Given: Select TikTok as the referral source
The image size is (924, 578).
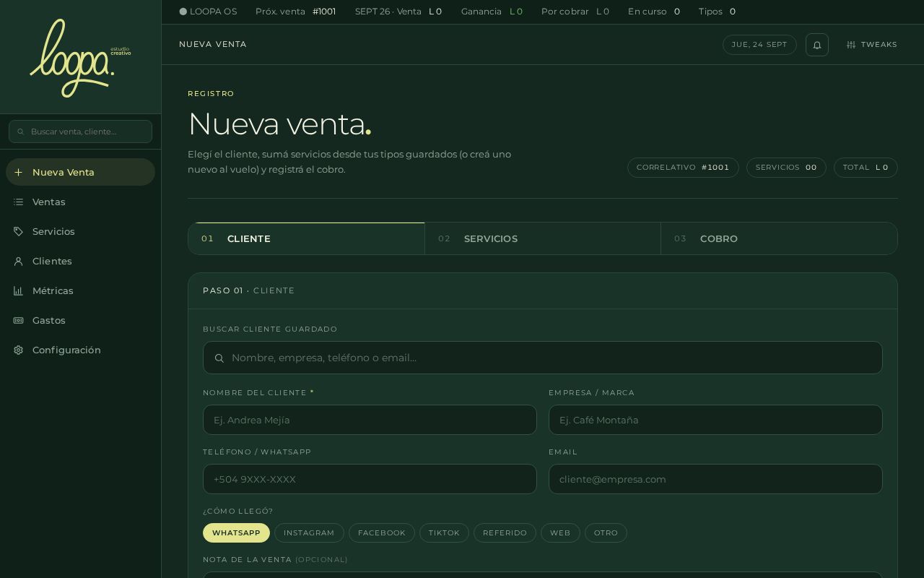Looking at the screenshot, I should pos(444,532).
